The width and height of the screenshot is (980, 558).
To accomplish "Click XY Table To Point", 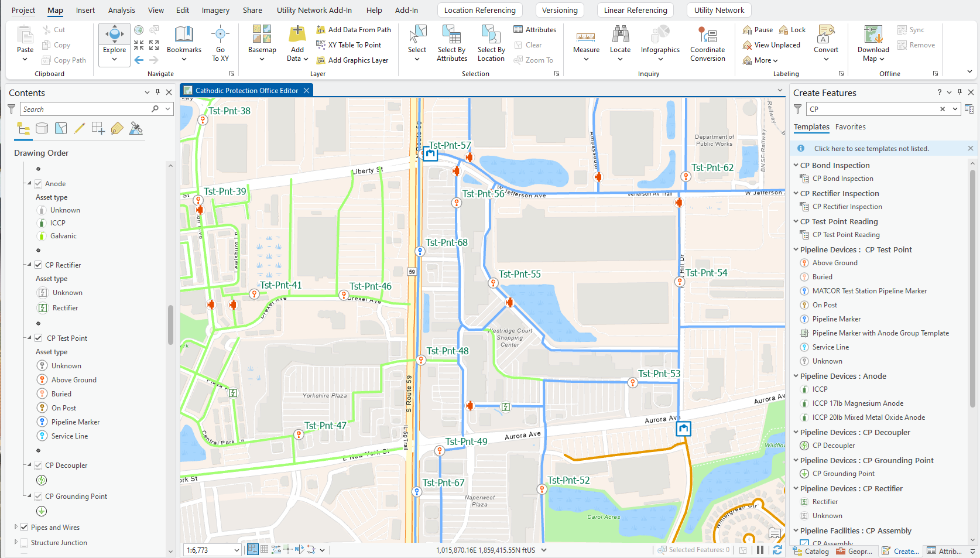I will 349,45.
